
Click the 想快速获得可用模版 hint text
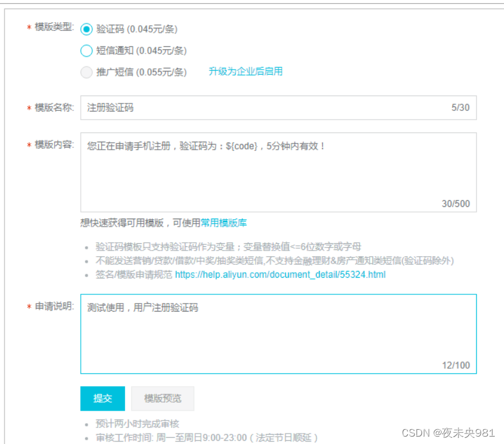(x=140, y=223)
